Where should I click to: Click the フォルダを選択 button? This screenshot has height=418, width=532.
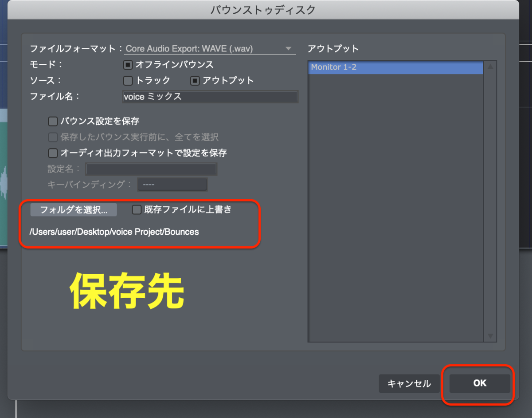73,209
